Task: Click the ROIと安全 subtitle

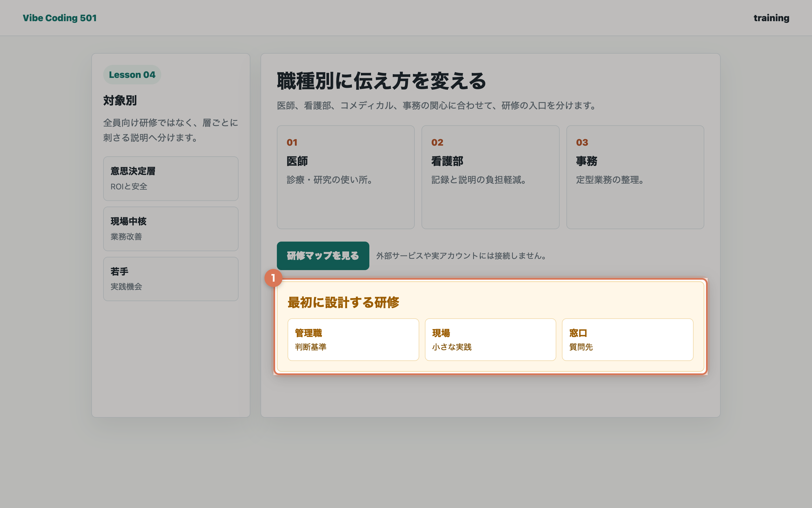Action: tap(129, 187)
